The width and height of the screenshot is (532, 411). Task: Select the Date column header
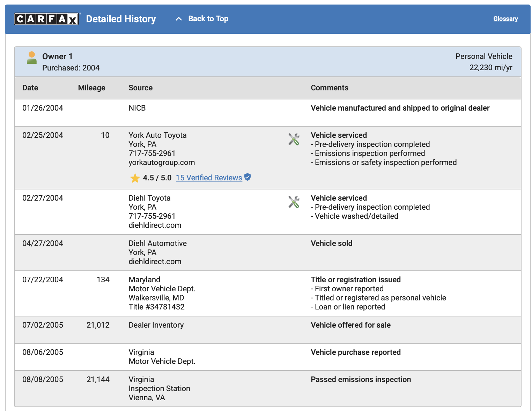30,88
